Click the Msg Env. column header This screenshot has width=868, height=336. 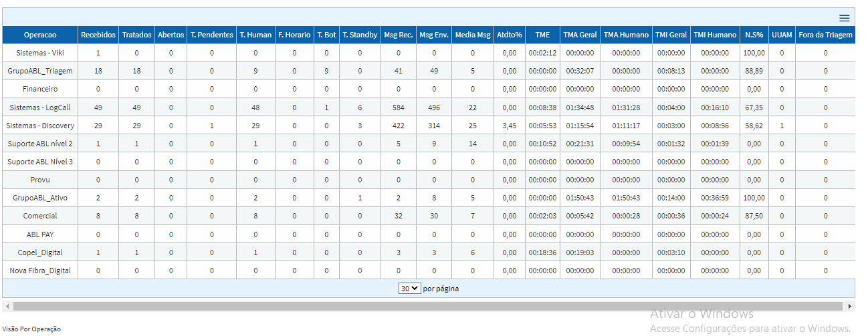coord(434,35)
